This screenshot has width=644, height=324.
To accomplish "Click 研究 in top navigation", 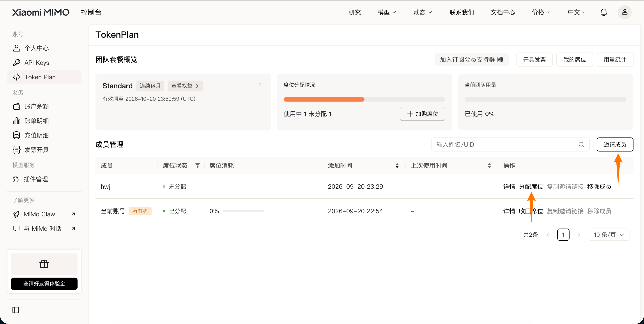I will pos(355,12).
